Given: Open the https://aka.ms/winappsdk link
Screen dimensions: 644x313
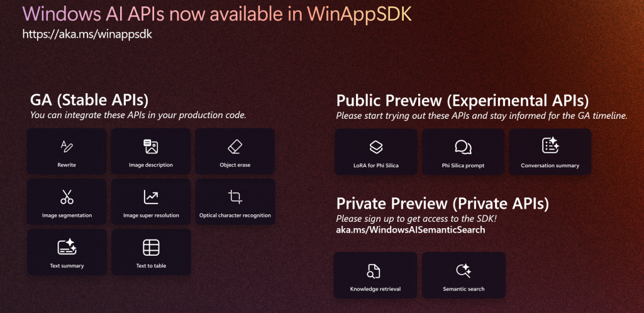Looking at the screenshot, I should (87, 34).
